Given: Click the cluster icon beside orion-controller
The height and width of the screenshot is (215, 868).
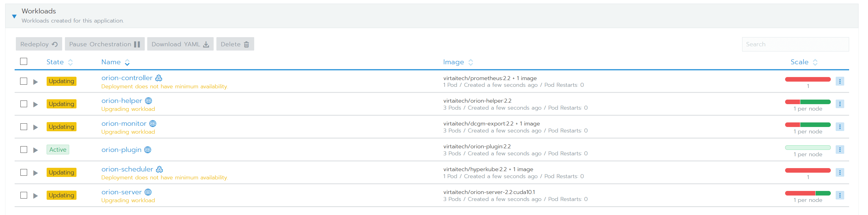Looking at the screenshot, I should click(x=159, y=78).
